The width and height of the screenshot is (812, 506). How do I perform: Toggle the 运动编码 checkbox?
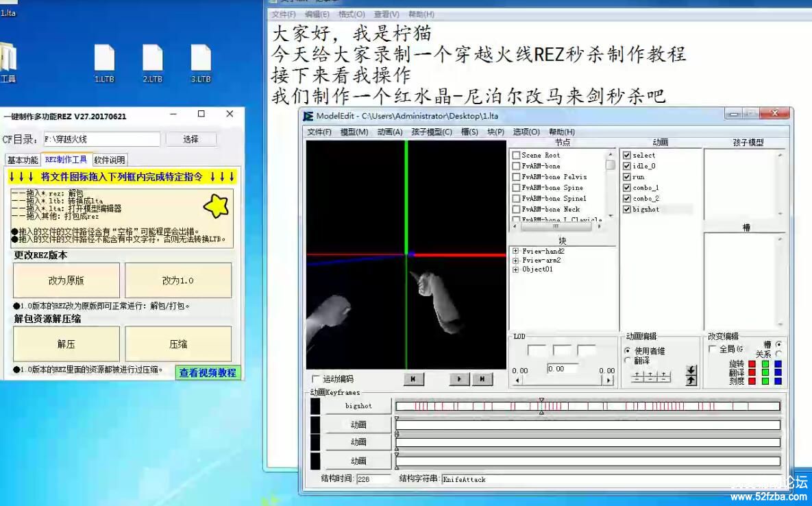point(315,378)
